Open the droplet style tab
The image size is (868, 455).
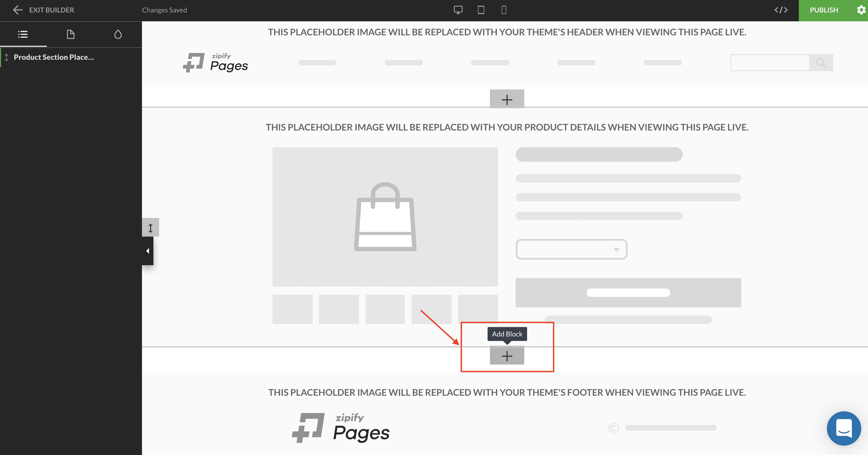(118, 34)
